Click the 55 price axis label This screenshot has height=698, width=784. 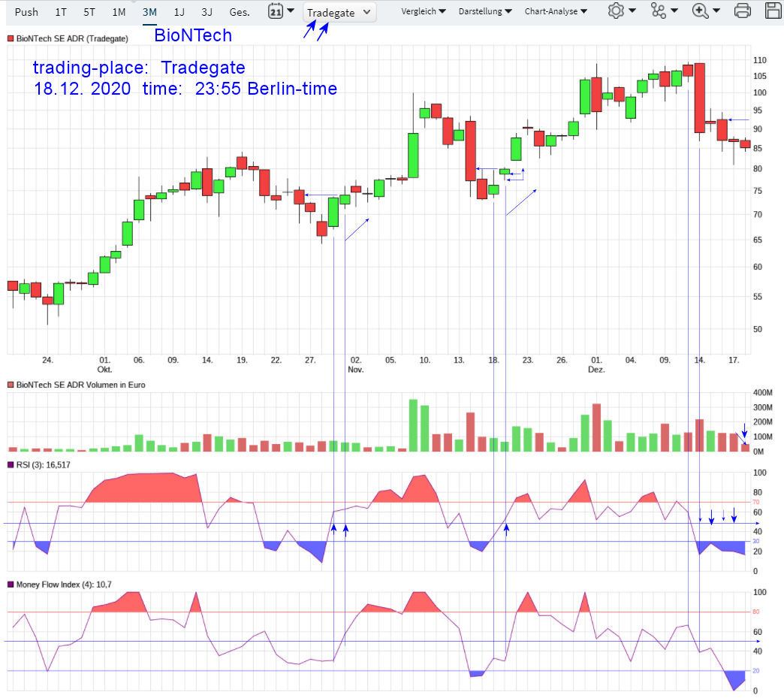pos(758,297)
